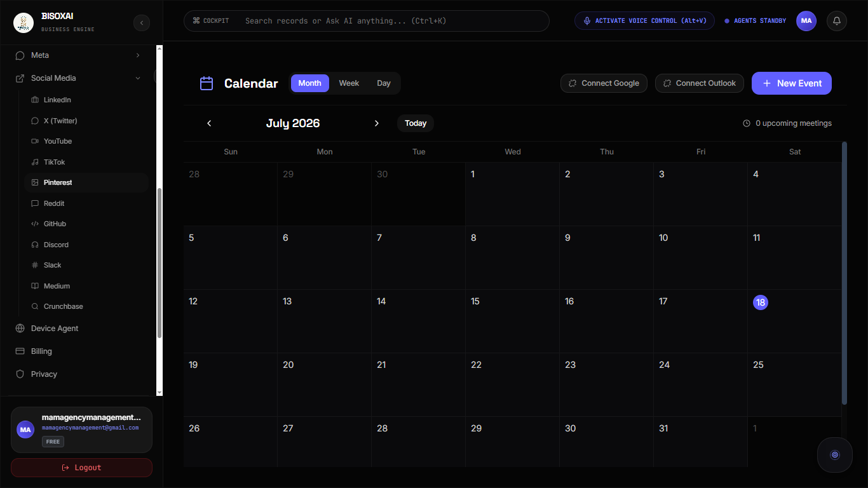Click the mamagencymanagement@gmail.com email text
The image size is (868, 488).
point(90,428)
